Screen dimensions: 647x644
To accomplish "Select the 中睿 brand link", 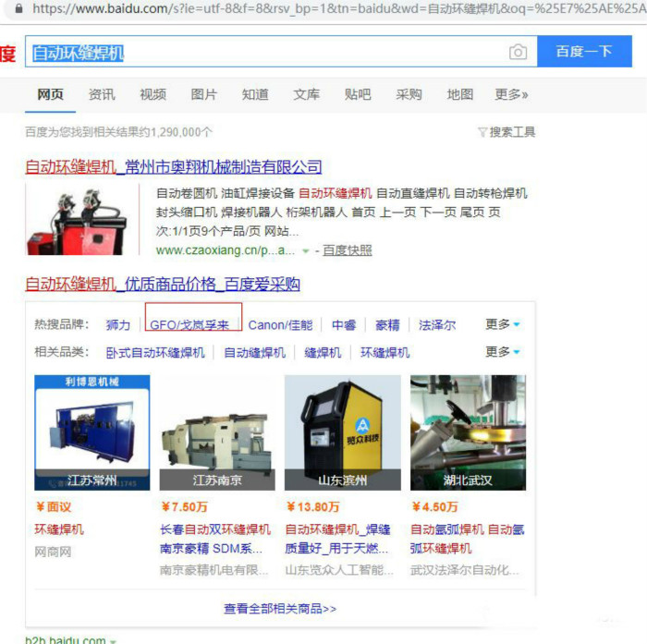I will 344,324.
